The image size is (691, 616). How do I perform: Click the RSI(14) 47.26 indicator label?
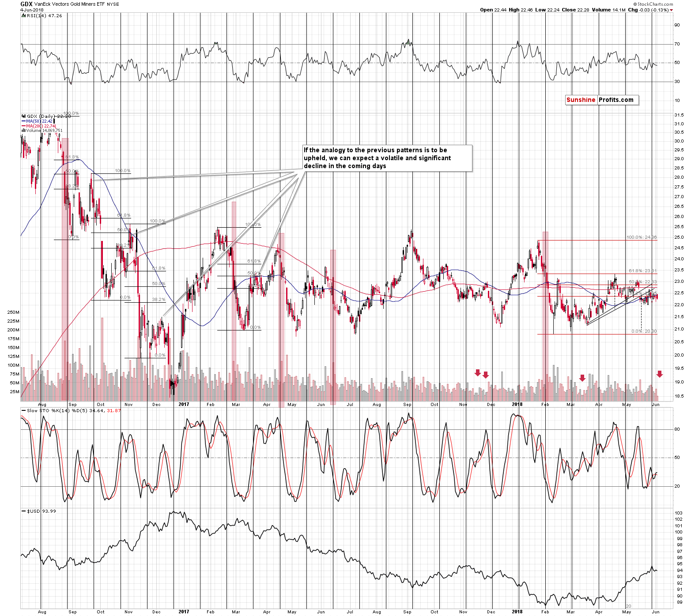coord(42,15)
